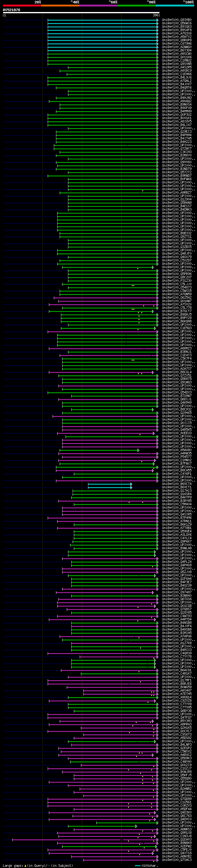Click label UniRef100_Q16SR4
Image resolution: width=197 pixels, height=868 pixels.
(176, 494)
